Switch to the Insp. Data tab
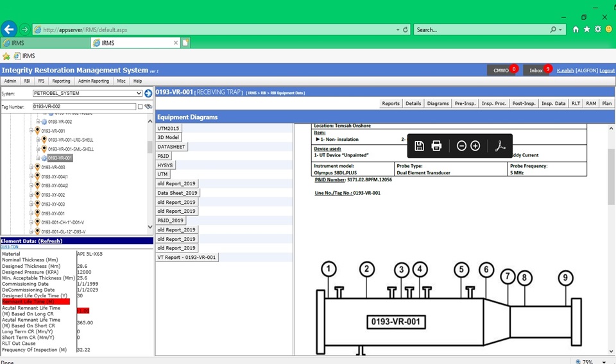This screenshot has width=616, height=364. coord(553,103)
